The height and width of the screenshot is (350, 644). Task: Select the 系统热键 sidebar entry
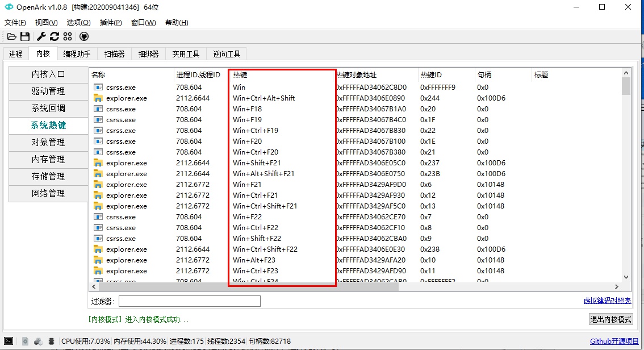pyautogui.click(x=48, y=126)
